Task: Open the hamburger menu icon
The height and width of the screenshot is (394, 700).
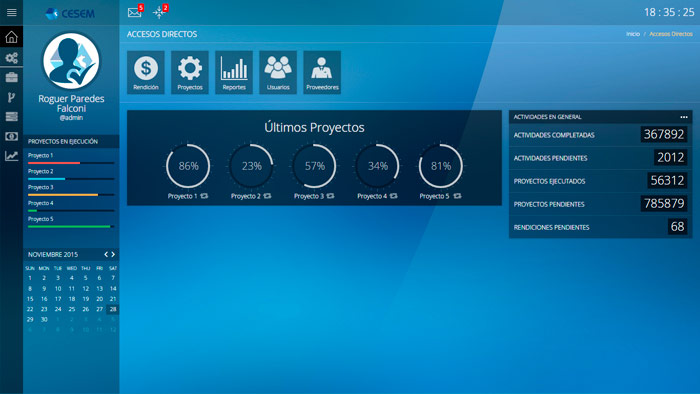Action: click(12, 12)
